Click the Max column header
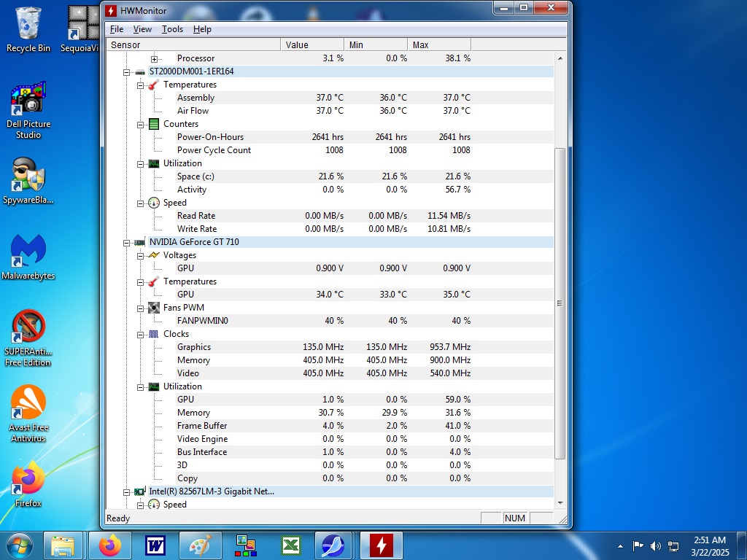Image resolution: width=747 pixels, height=560 pixels. tap(439, 44)
